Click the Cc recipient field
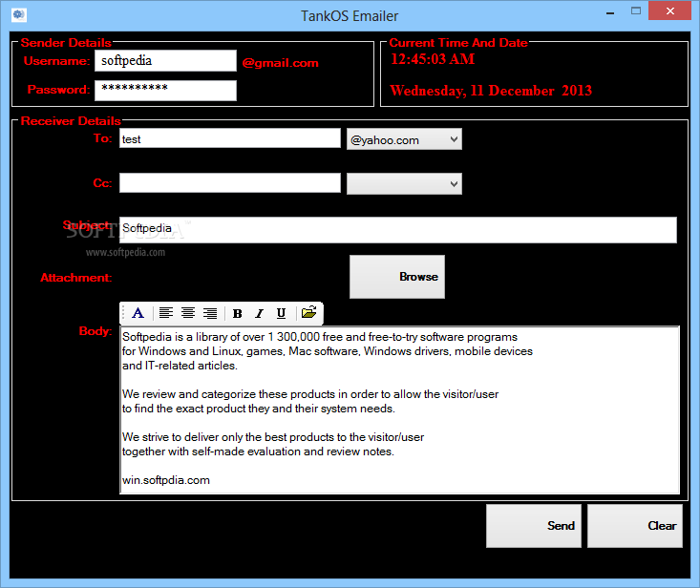Viewport: 700px width, 588px height. [230, 183]
